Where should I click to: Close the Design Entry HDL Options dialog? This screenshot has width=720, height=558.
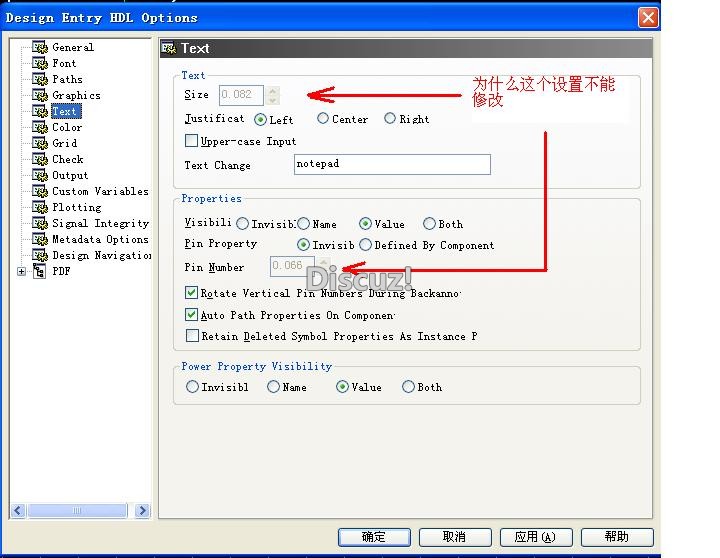[x=648, y=18]
